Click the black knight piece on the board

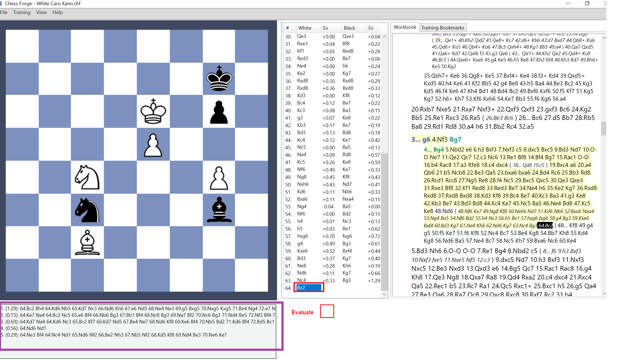tap(87, 211)
